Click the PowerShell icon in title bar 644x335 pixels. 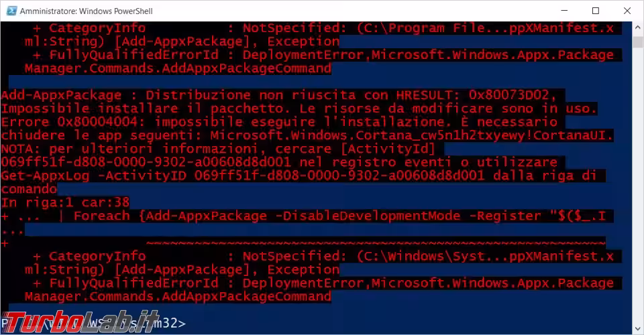click(11, 11)
